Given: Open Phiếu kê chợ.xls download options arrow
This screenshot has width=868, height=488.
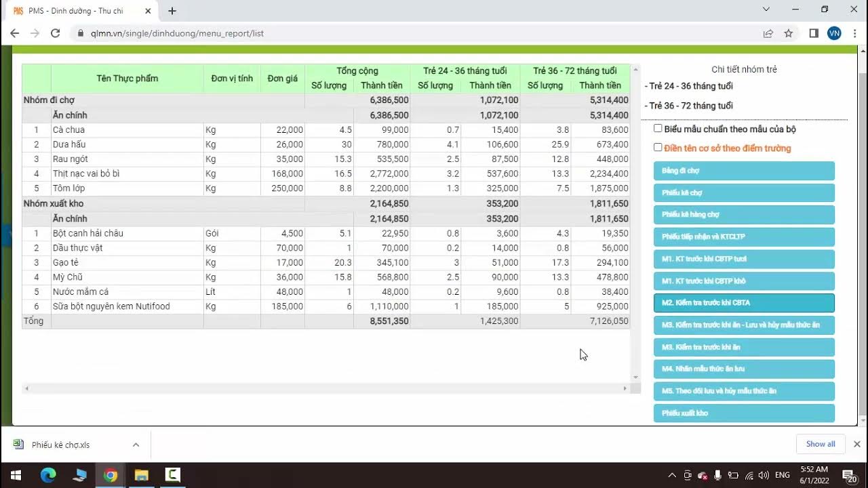Looking at the screenshot, I should 136,445.
